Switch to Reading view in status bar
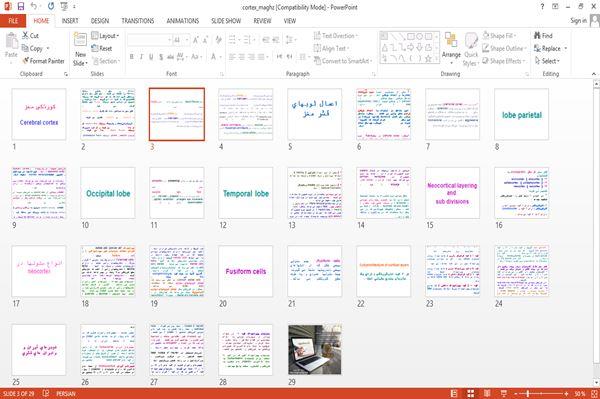600x399 pixels. [x=487, y=393]
